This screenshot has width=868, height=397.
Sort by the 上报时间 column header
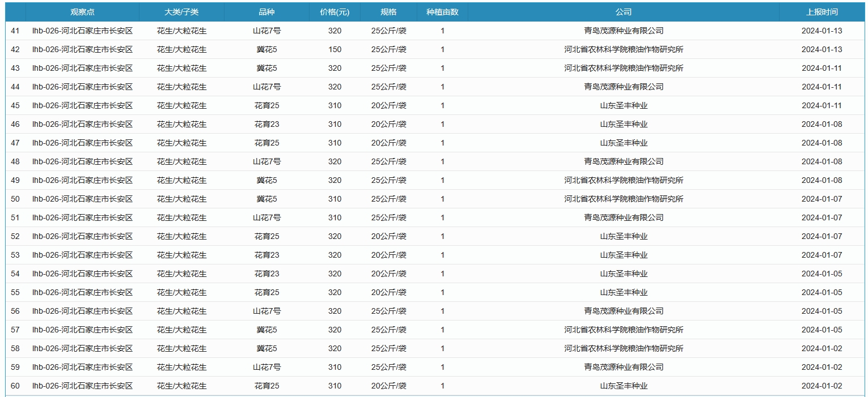(x=822, y=12)
